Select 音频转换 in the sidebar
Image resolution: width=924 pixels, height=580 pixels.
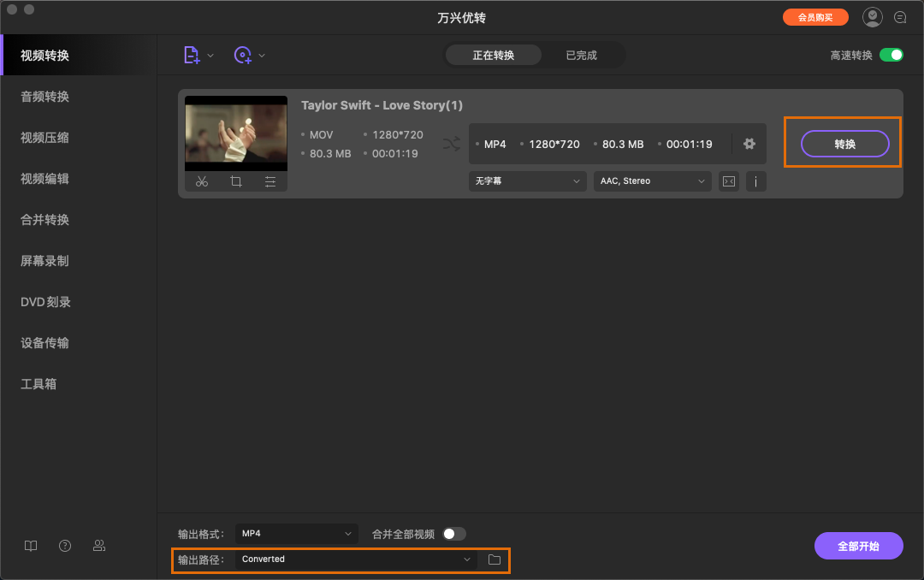pyautogui.click(x=45, y=97)
